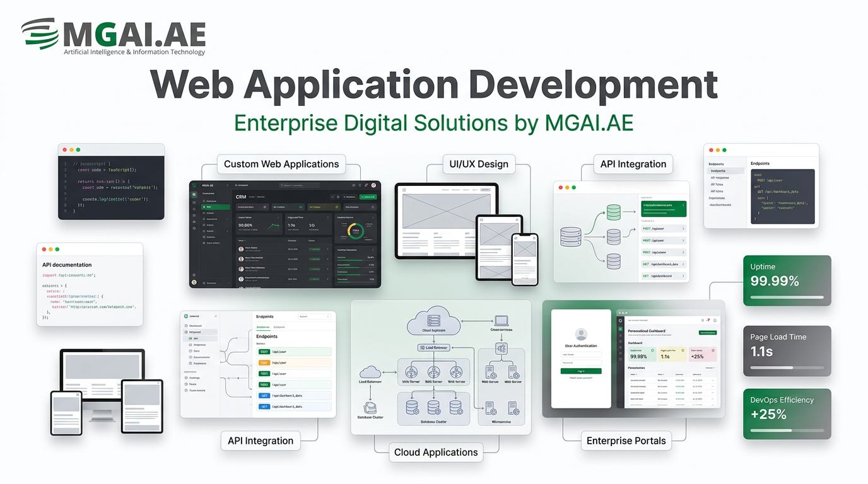868x484 pixels.
Task: Click the middle Web Server icon in cluster
Action: [434, 372]
